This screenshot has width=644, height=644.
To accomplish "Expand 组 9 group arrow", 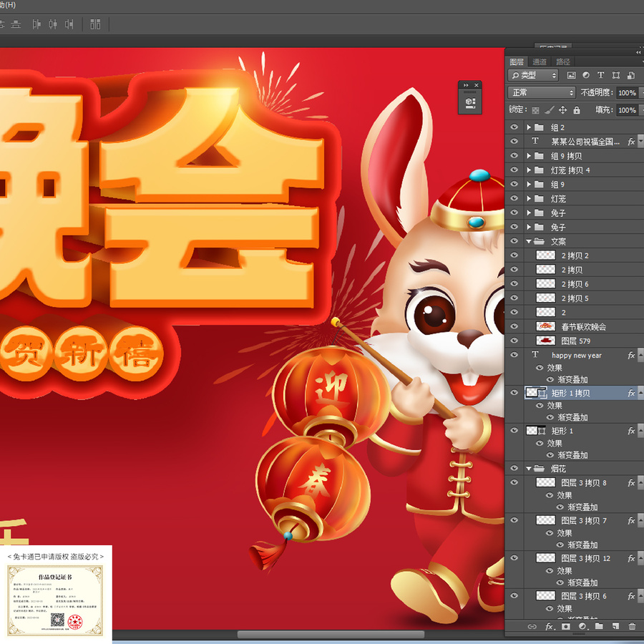I will click(x=529, y=185).
